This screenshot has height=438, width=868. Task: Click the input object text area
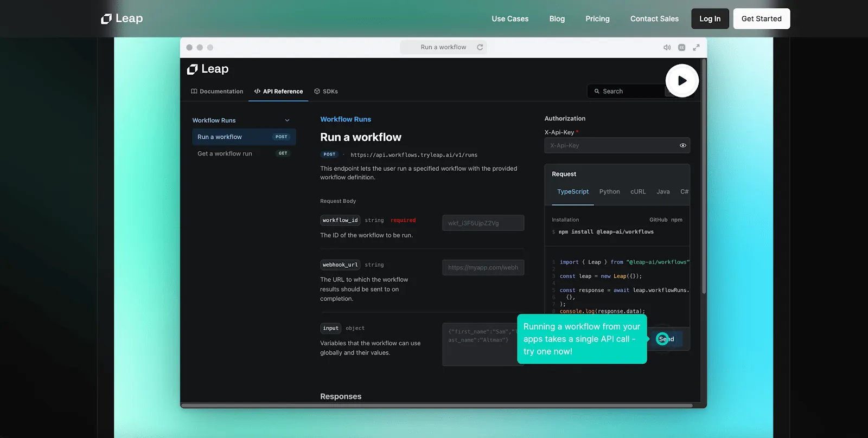(483, 344)
